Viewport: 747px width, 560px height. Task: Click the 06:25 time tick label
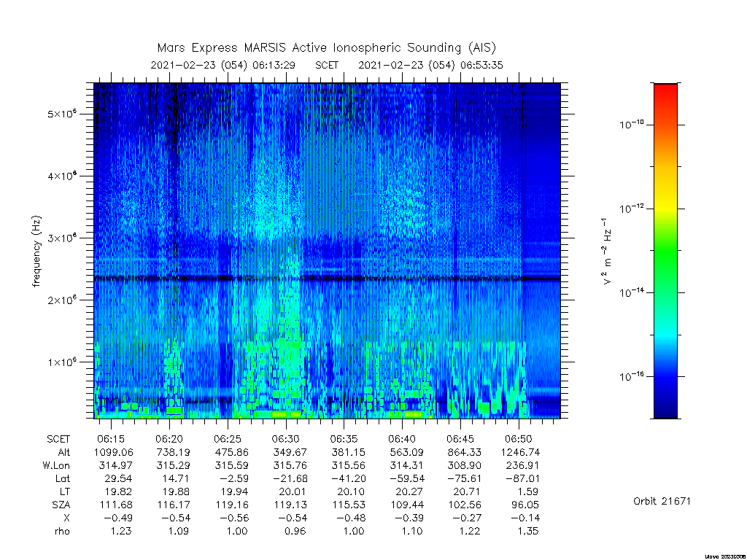[x=228, y=439]
